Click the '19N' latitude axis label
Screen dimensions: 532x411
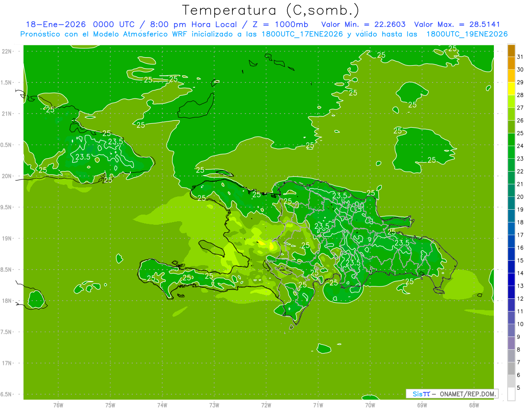point(7,239)
